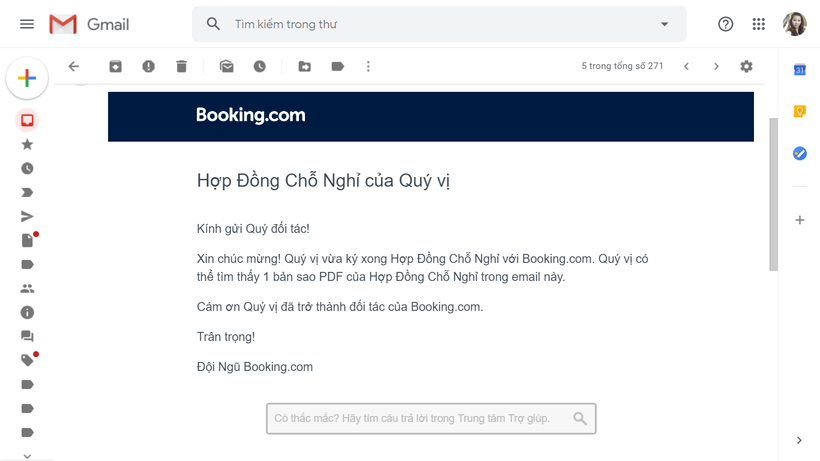This screenshot has height=461, width=820.
Task: Open Sent mail in sidebar
Action: tap(27, 216)
